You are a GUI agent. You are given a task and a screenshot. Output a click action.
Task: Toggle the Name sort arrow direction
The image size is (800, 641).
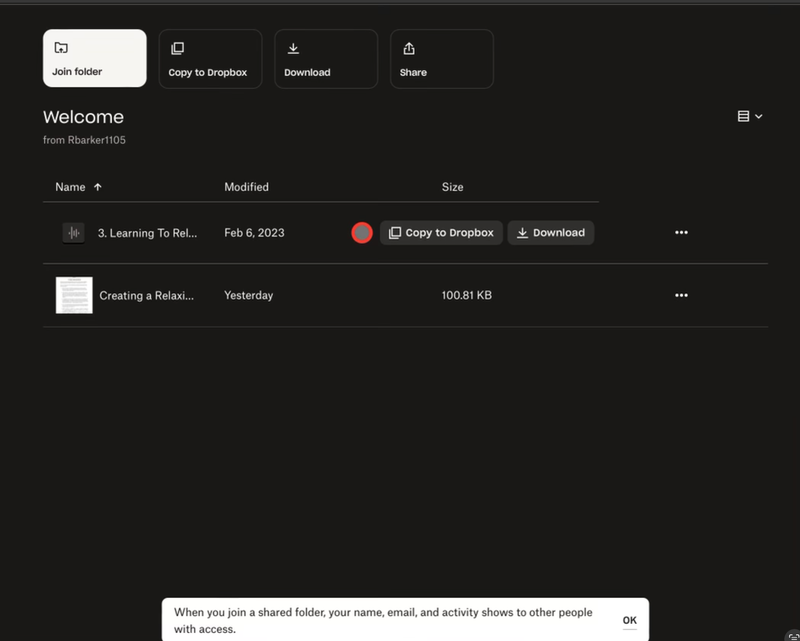(97, 187)
